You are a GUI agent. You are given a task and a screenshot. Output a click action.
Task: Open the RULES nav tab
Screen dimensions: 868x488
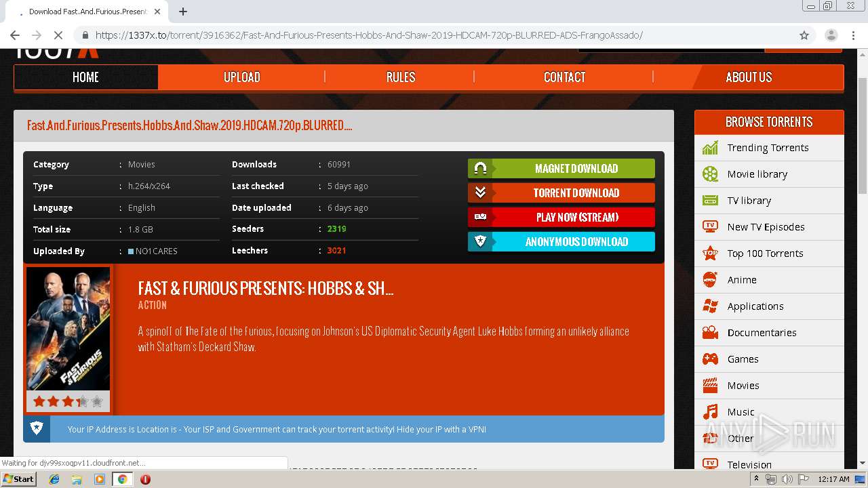pyautogui.click(x=401, y=77)
